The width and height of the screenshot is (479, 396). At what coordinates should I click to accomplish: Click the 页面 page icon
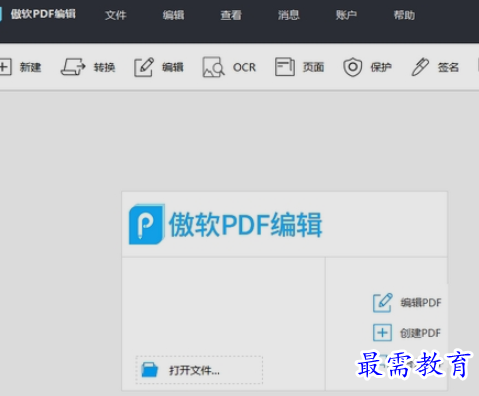point(285,67)
